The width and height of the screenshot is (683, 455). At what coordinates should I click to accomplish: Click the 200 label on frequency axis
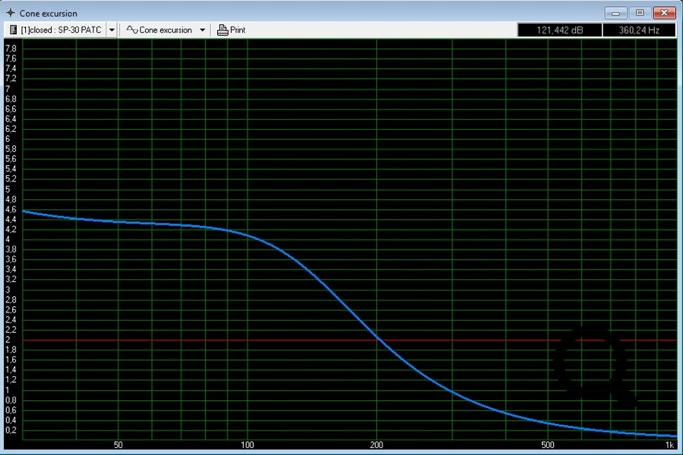(377, 445)
